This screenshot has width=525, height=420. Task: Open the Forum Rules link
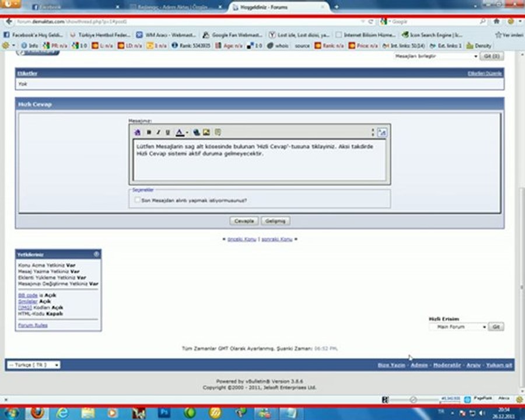[x=33, y=325]
